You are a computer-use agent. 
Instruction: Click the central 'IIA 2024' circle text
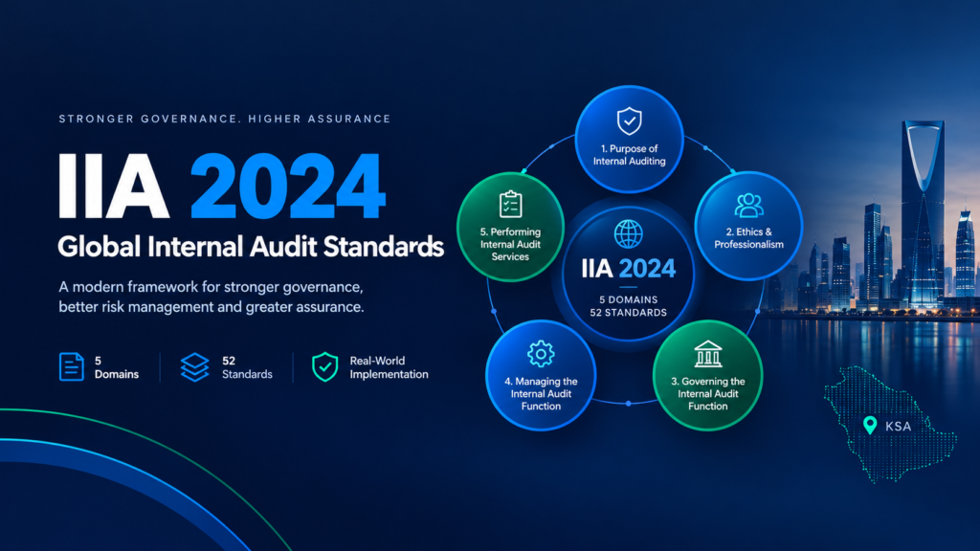[628, 269]
